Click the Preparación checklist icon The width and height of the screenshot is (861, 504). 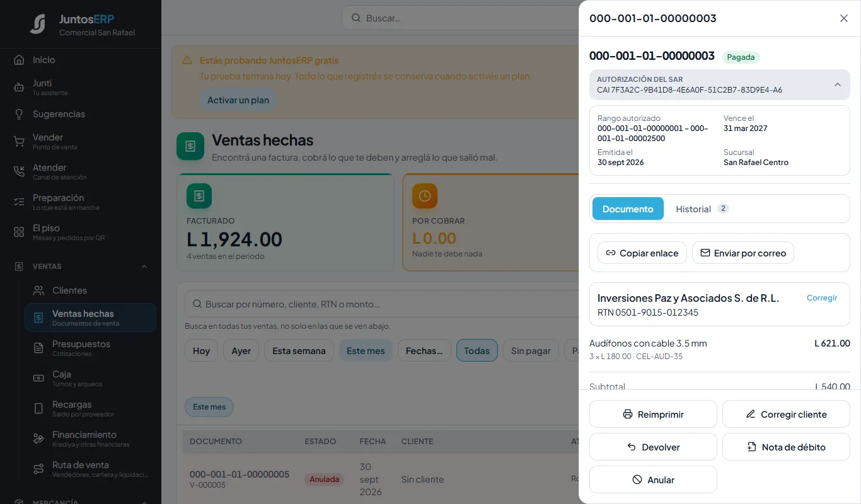(19, 202)
